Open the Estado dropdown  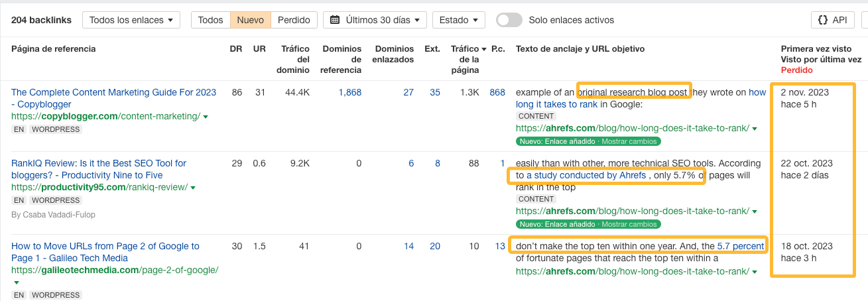[458, 20]
